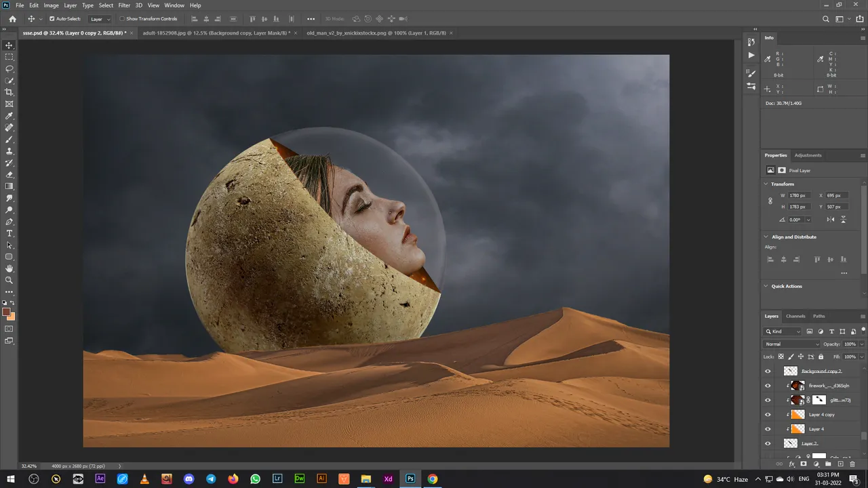Select the Path Selection tool
Image resolution: width=868 pixels, height=488 pixels.
pyautogui.click(x=9, y=245)
